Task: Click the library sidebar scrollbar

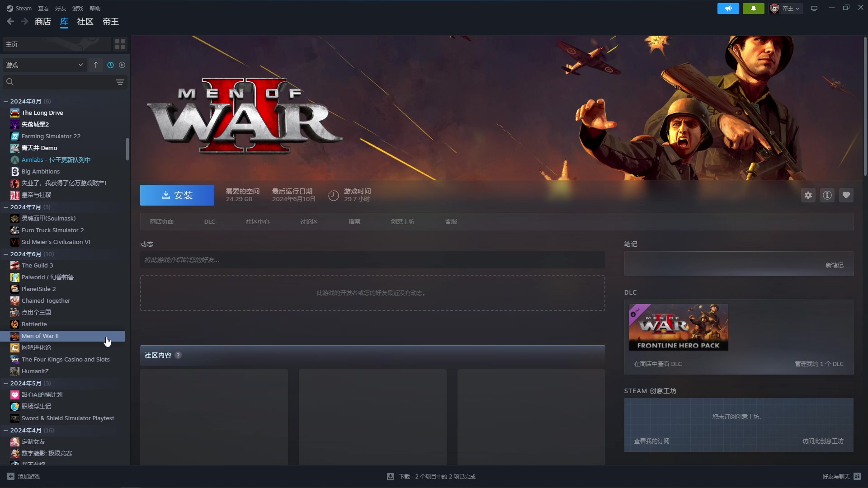Action: (x=127, y=149)
